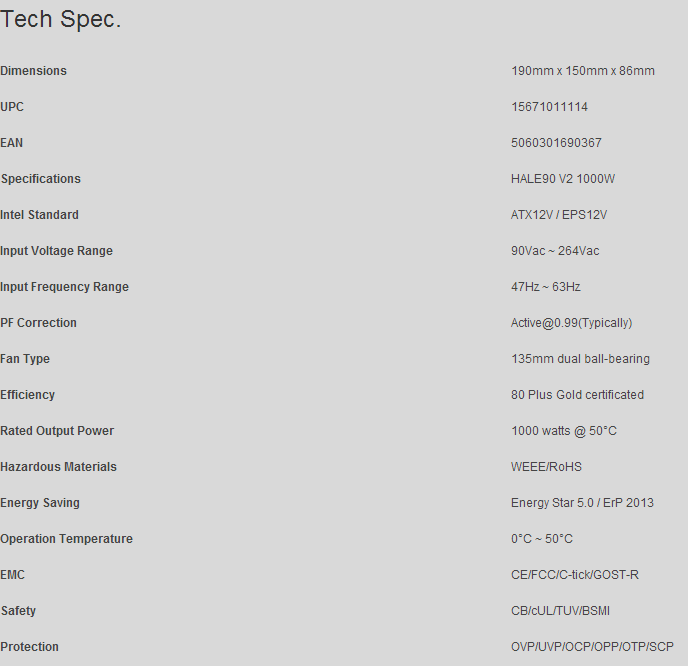The image size is (688, 666).
Task: Click the 80 Plus Gold certificated text
Action: (x=577, y=395)
